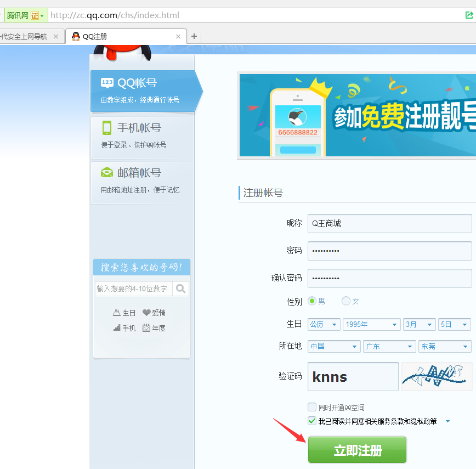Image resolution: width=476 pixels, height=469 pixels.
Task: Click the 免费注册靓号 promotional banner
Action: pyautogui.click(x=358, y=115)
